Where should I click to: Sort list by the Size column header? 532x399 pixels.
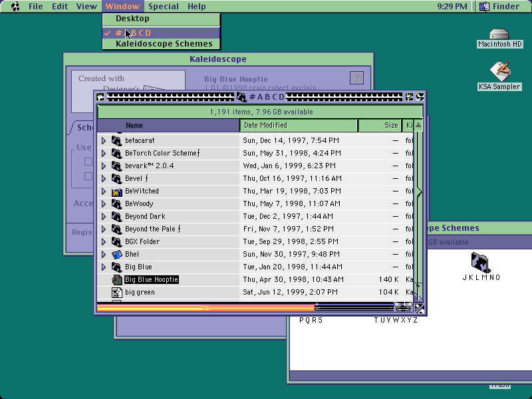[x=380, y=125]
